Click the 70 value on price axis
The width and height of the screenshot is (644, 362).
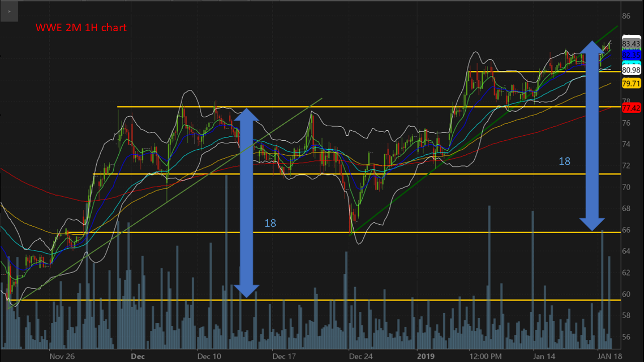[x=626, y=187]
